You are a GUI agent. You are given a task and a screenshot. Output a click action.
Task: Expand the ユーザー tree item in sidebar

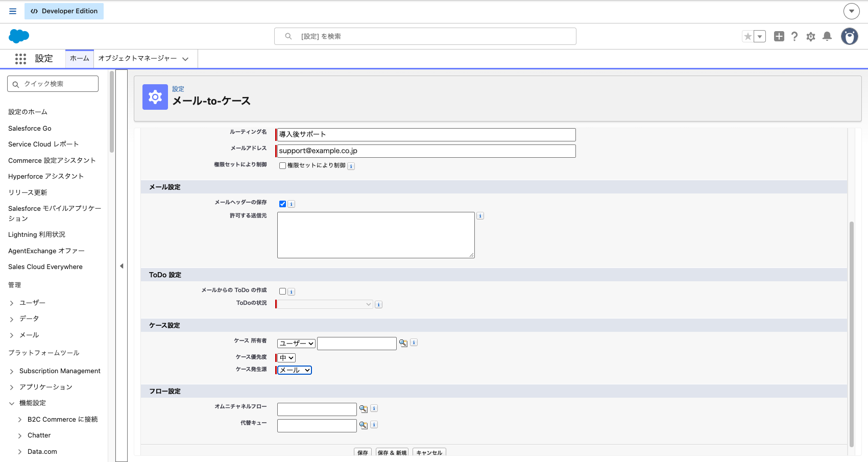click(x=12, y=303)
